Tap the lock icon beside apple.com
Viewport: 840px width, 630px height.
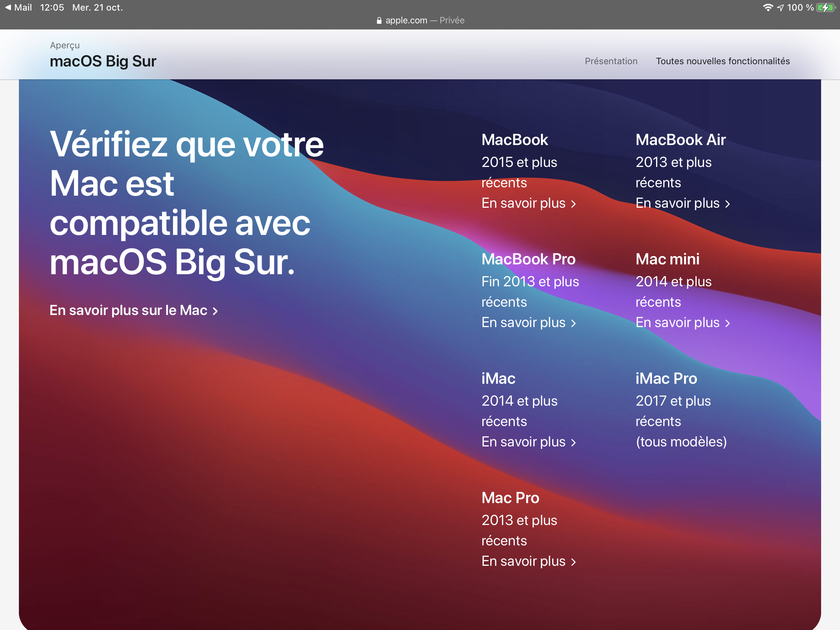point(378,20)
